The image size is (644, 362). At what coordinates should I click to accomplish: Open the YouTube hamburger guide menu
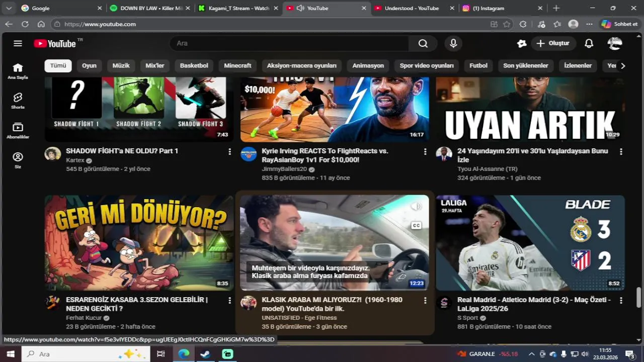coord(18,43)
